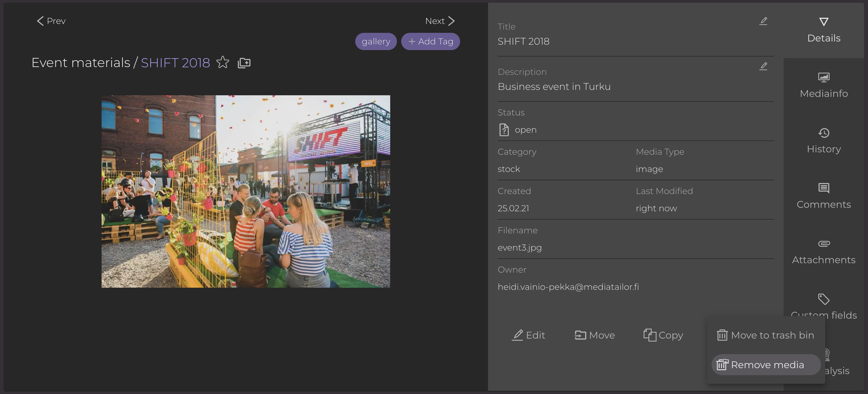The height and width of the screenshot is (394, 868).
Task: Collapse the Details panel triangle
Action: pos(823,22)
